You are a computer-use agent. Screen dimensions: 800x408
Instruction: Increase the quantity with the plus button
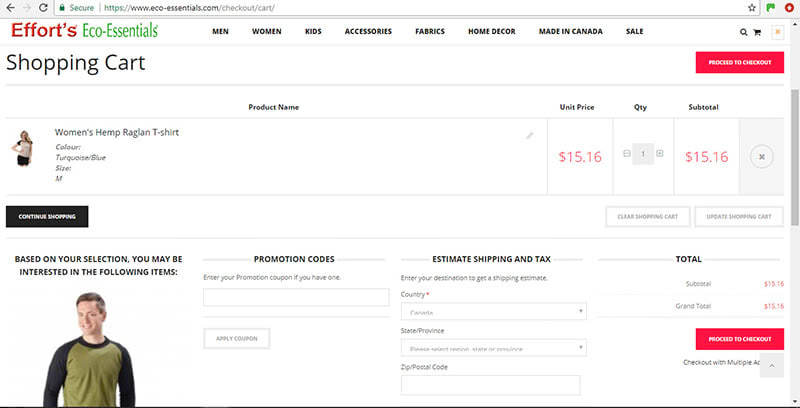[x=660, y=153]
